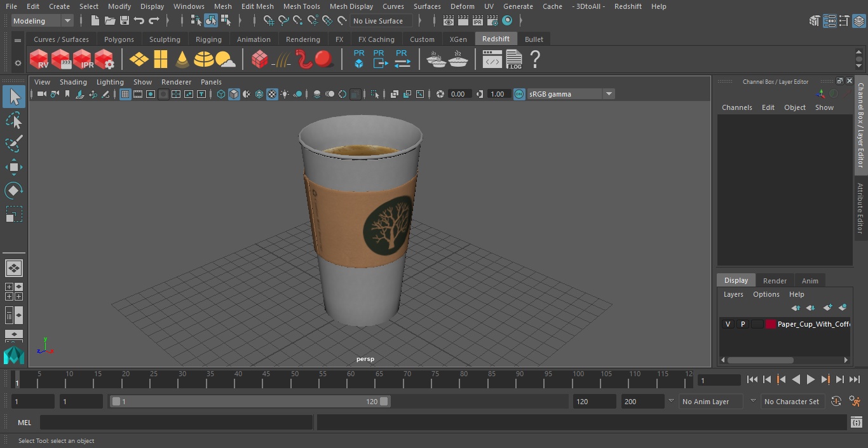Open the sRGB gamma view transform dropdown
This screenshot has height=448, width=868.
(571, 94)
